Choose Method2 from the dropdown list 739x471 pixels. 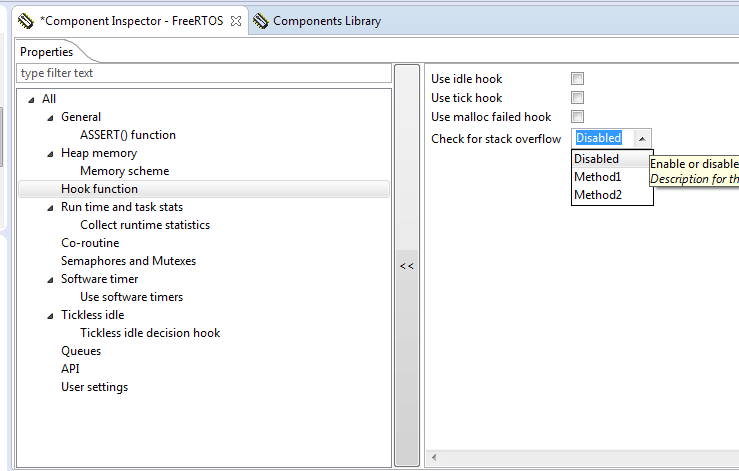pos(612,195)
